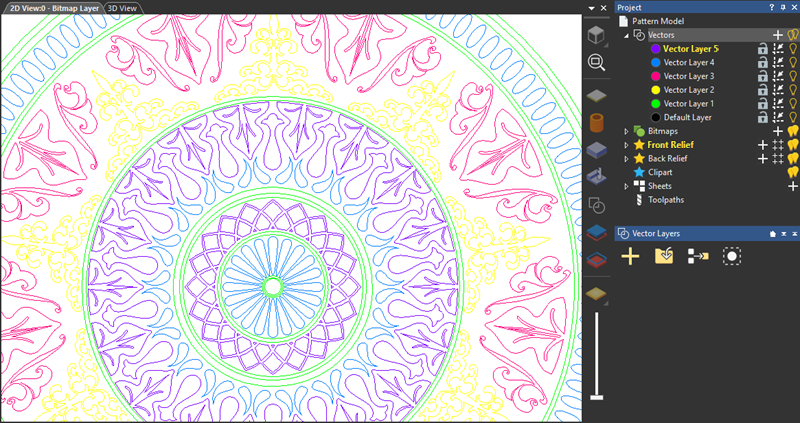Viewport: 800px width, 423px height.
Task: Click the up-arrow button in Vector Layers header
Action: [x=794, y=234]
